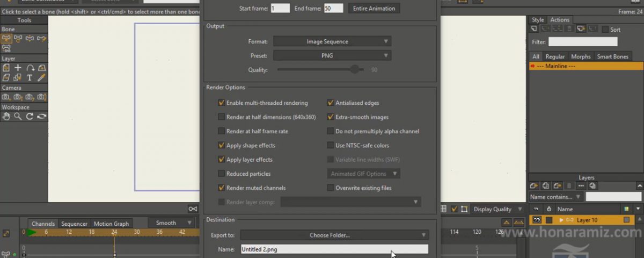Screen dimensions: 644x258
Task: Select the Pan Workspace hand tool
Action: [6, 116]
